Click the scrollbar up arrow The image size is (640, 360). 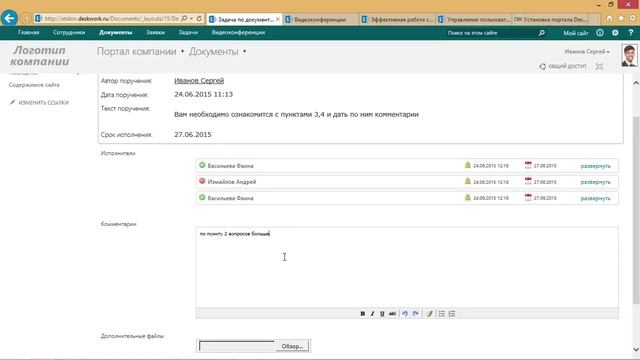pyautogui.click(x=636, y=83)
